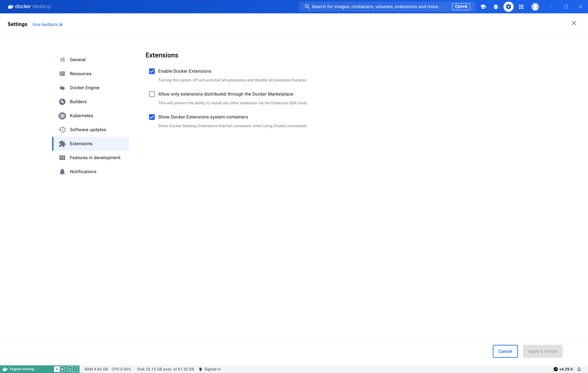Viewport: 588px width, 373px height.
Task: Click the feedback external link icon
Action: coord(61,24)
